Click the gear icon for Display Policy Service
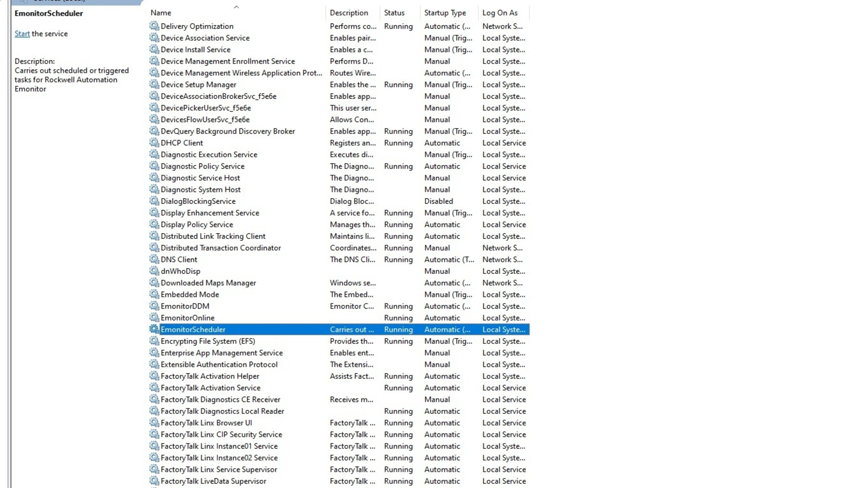Image resolution: width=868 pixels, height=488 pixels. click(x=154, y=224)
